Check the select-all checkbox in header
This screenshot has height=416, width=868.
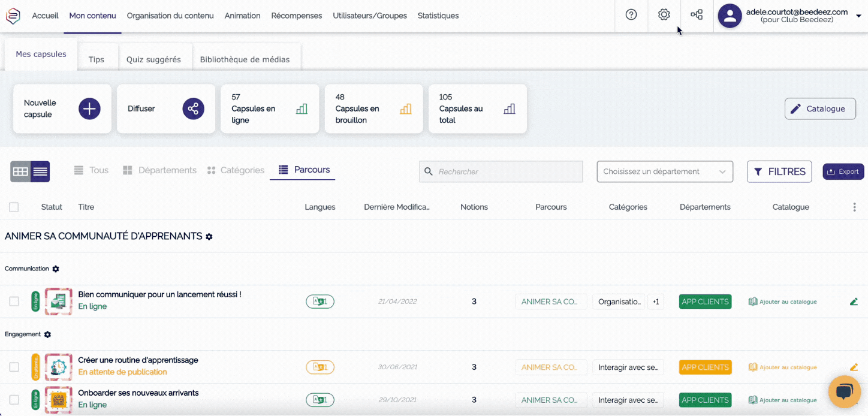pyautogui.click(x=14, y=207)
